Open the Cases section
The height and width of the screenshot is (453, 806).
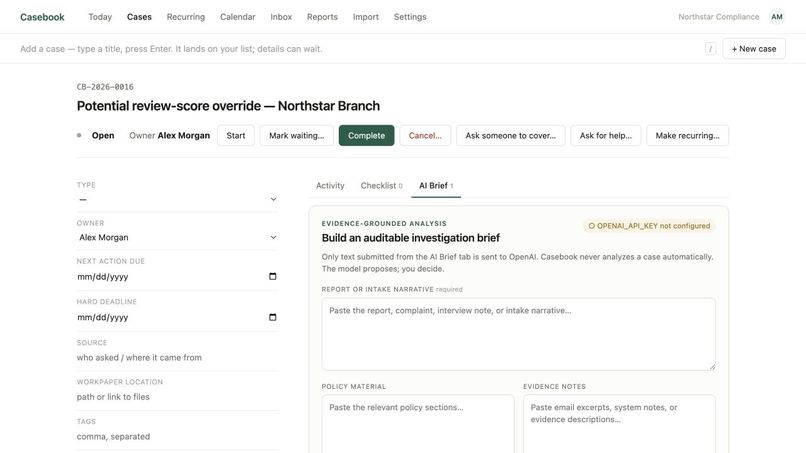pos(139,17)
